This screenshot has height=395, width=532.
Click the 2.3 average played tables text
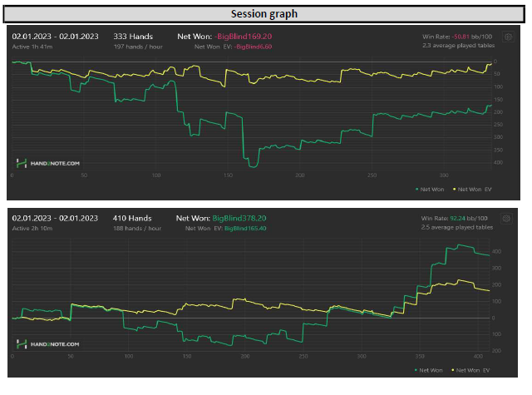tap(458, 46)
